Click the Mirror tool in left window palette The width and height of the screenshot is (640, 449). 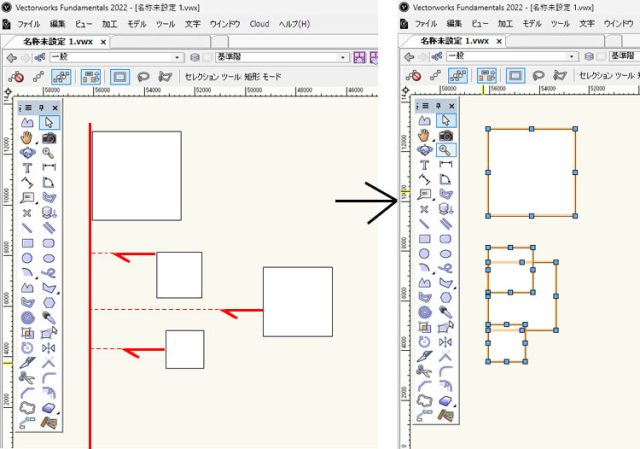49,347
